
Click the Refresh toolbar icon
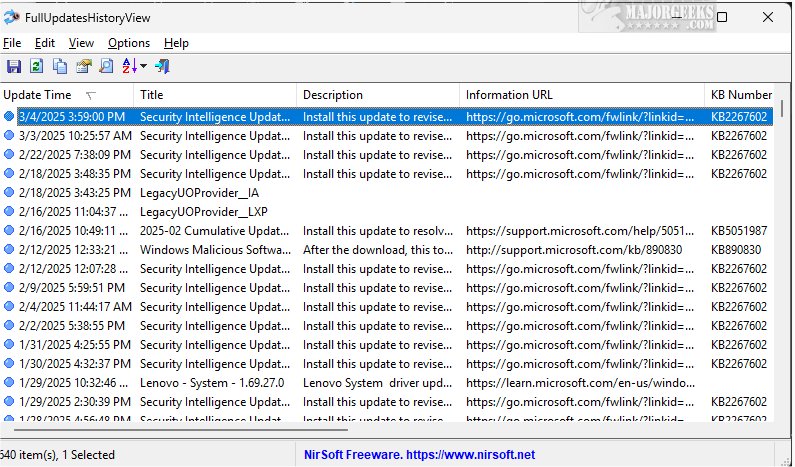tap(37, 66)
